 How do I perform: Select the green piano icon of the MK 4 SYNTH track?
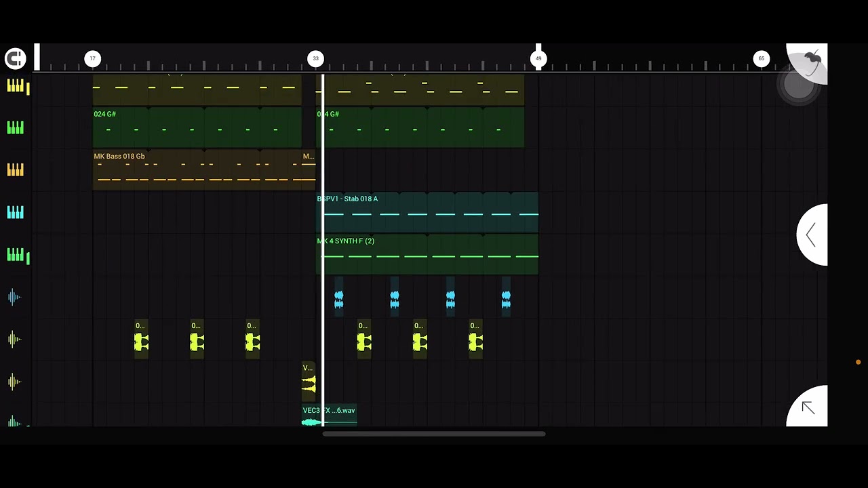coord(16,255)
